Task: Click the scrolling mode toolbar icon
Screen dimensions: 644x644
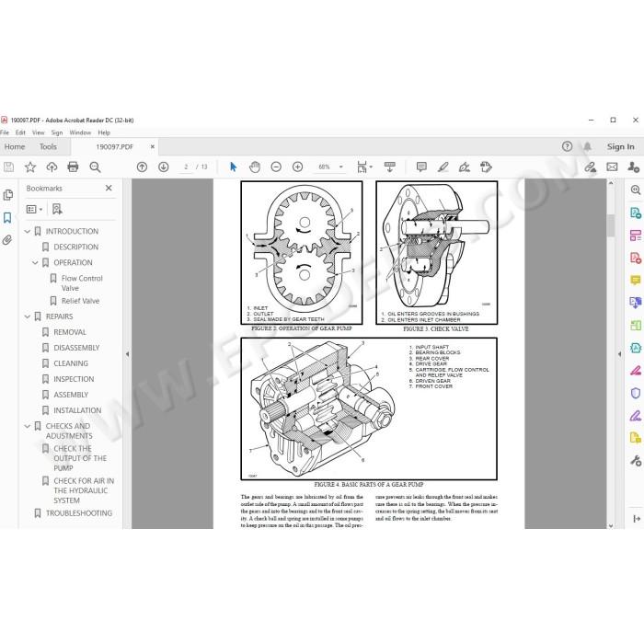Action: click(389, 167)
